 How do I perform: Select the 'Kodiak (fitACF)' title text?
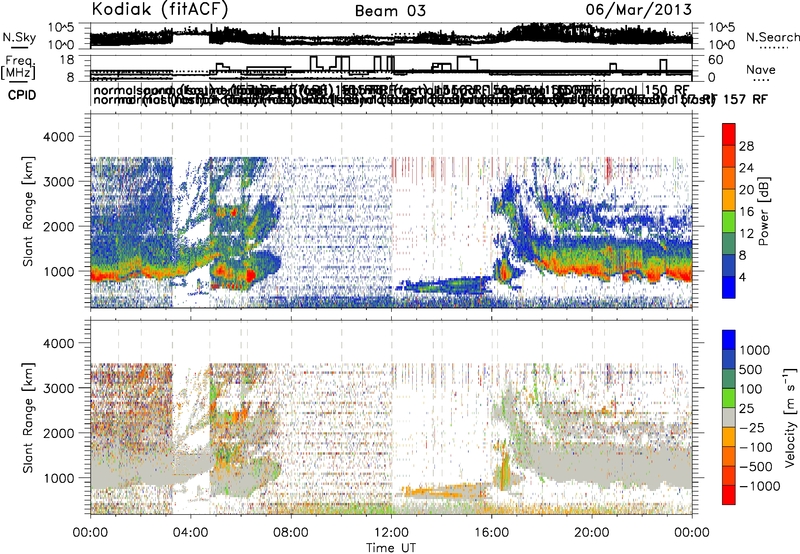160,9
